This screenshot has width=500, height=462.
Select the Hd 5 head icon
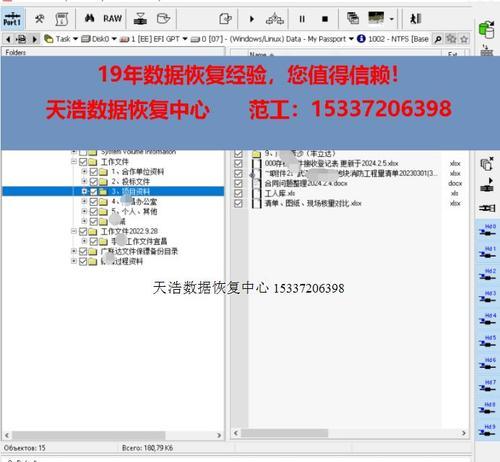coord(487,342)
